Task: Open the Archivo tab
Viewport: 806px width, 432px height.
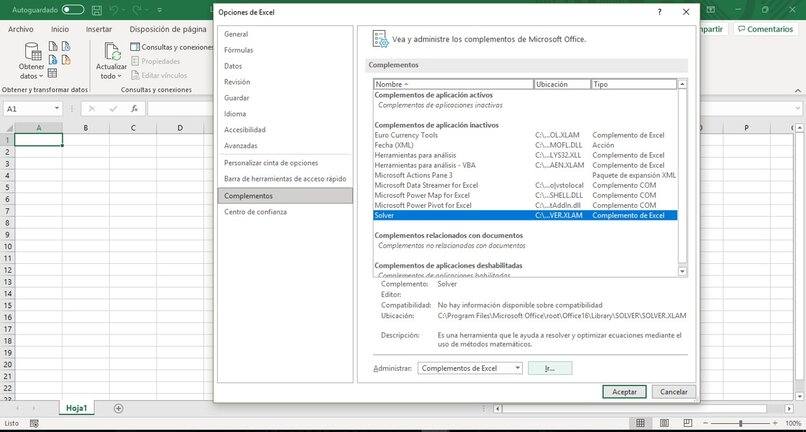Action: point(21,29)
